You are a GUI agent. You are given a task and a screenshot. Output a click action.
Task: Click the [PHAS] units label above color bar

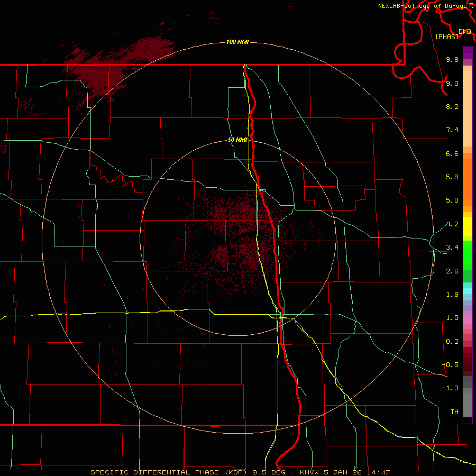[447, 36]
